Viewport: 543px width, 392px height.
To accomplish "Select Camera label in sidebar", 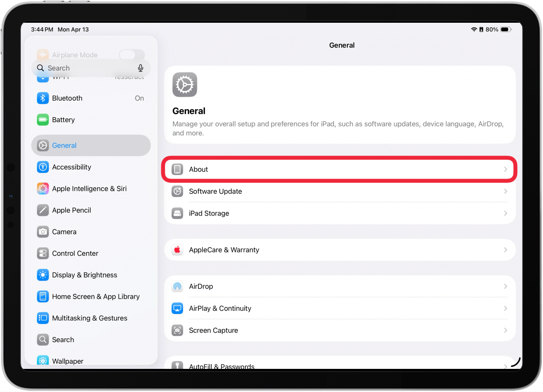I will [x=64, y=232].
